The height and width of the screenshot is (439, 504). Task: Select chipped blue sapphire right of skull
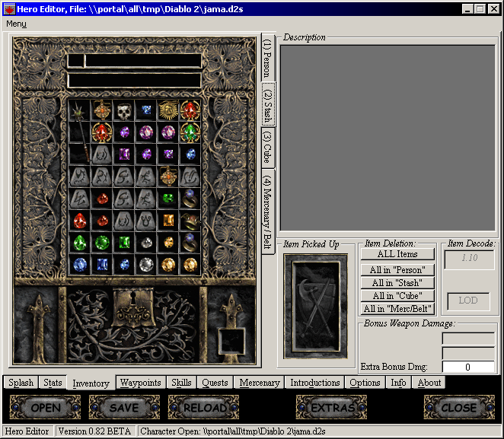point(146,110)
